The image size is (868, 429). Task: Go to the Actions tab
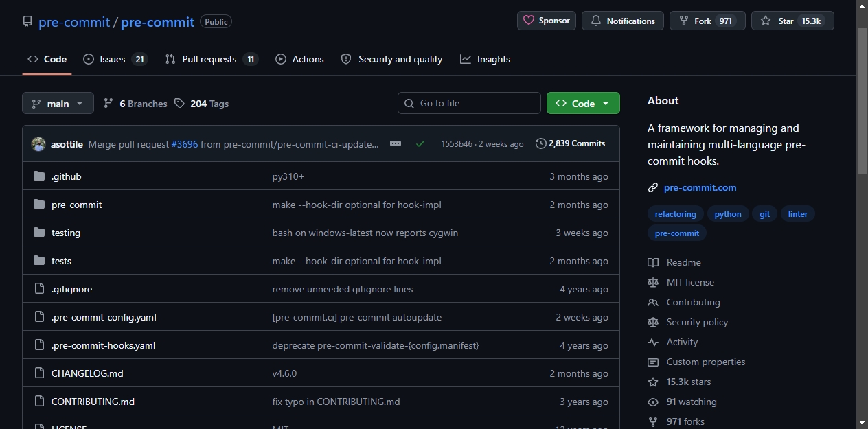299,59
